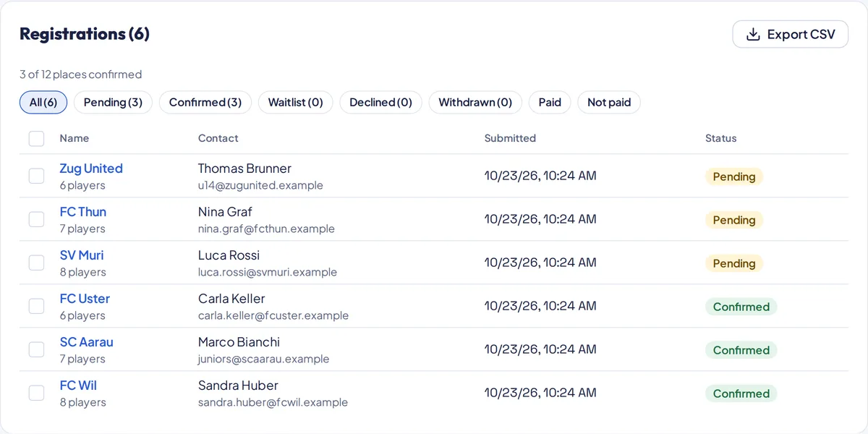Click the Pending status badge for FC Thun

click(x=734, y=220)
